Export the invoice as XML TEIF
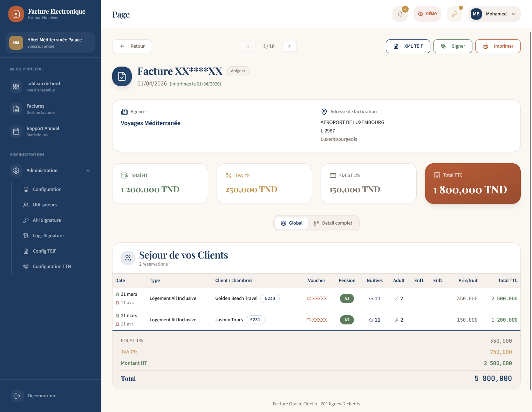532x412 pixels. point(408,46)
